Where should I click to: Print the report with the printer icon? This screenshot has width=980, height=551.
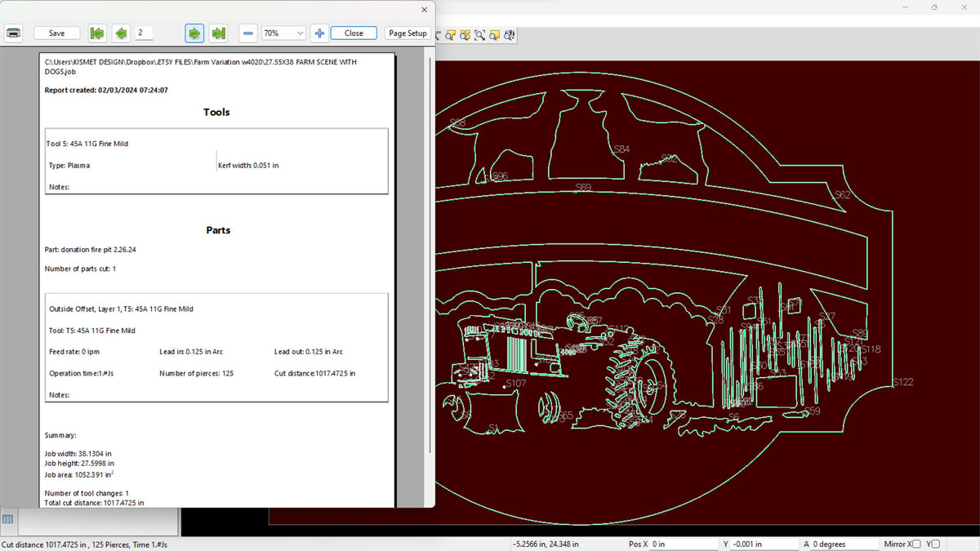(14, 33)
